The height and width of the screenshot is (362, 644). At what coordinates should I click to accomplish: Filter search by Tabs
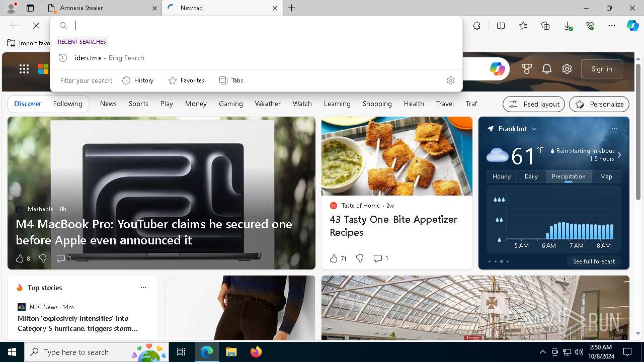tap(231, 80)
